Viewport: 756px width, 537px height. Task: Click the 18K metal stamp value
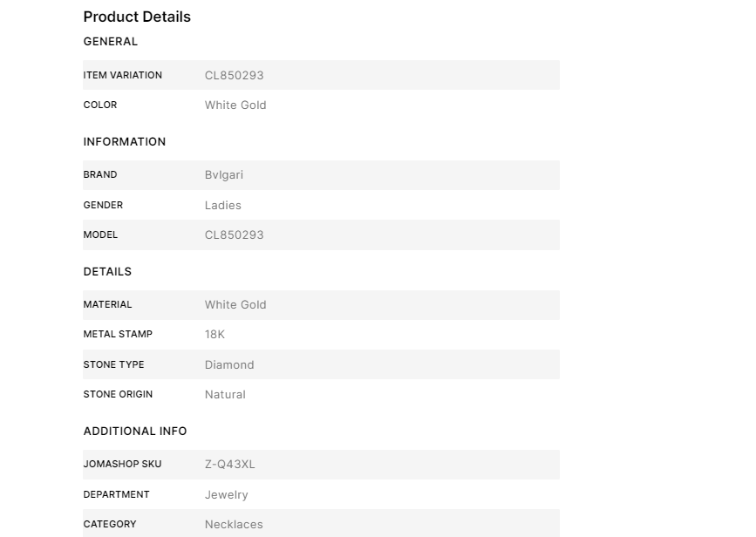pos(215,335)
